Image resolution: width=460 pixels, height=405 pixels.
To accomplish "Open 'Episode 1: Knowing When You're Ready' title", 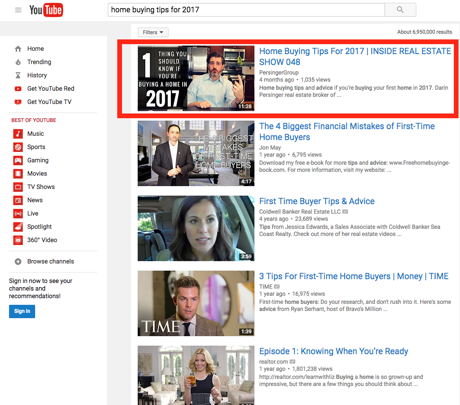I will pyautogui.click(x=334, y=351).
